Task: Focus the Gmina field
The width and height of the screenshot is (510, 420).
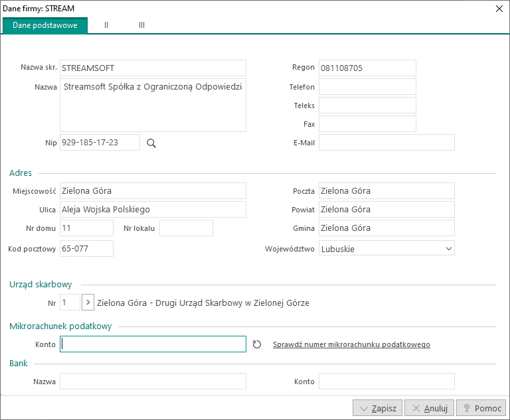Action: [386, 228]
